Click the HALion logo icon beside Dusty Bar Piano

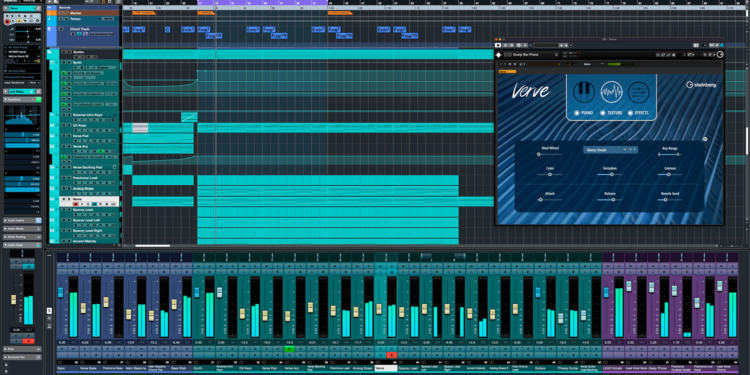click(x=499, y=55)
